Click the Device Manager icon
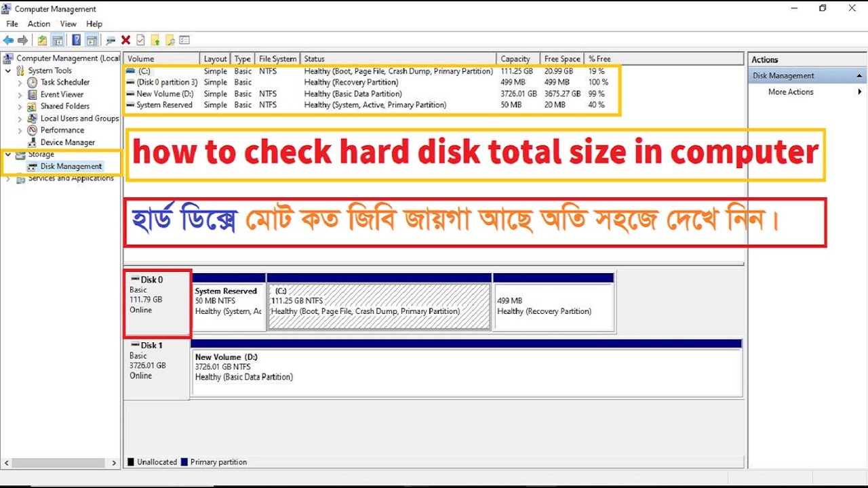This screenshot has width=868, height=488. [x=32, y=142]
